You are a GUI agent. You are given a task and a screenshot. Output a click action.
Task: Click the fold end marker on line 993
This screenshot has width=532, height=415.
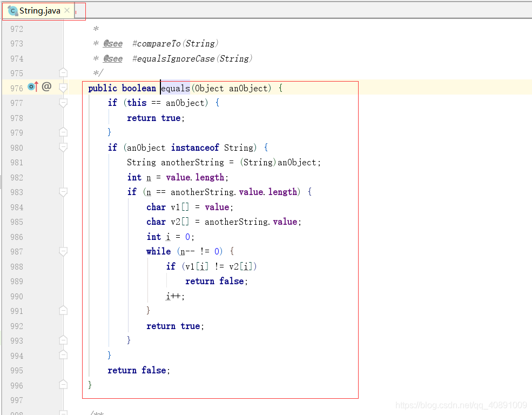[x=63, y=340]
